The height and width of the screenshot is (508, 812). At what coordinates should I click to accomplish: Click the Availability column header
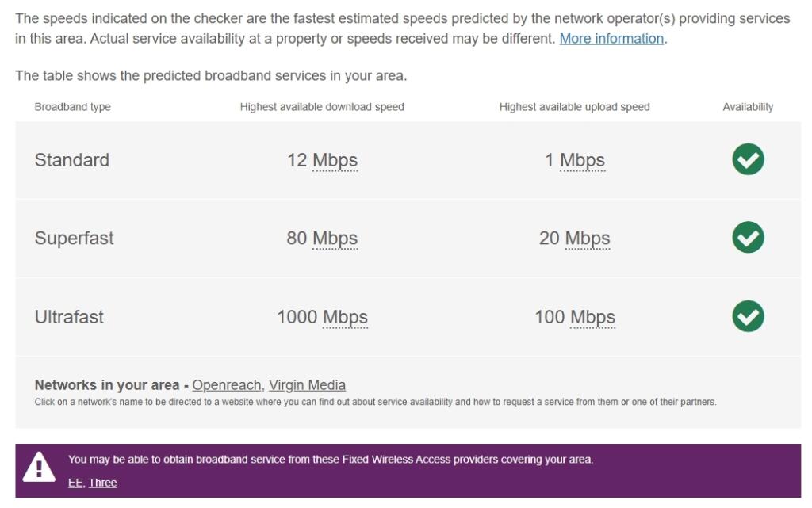click(748, 107)
